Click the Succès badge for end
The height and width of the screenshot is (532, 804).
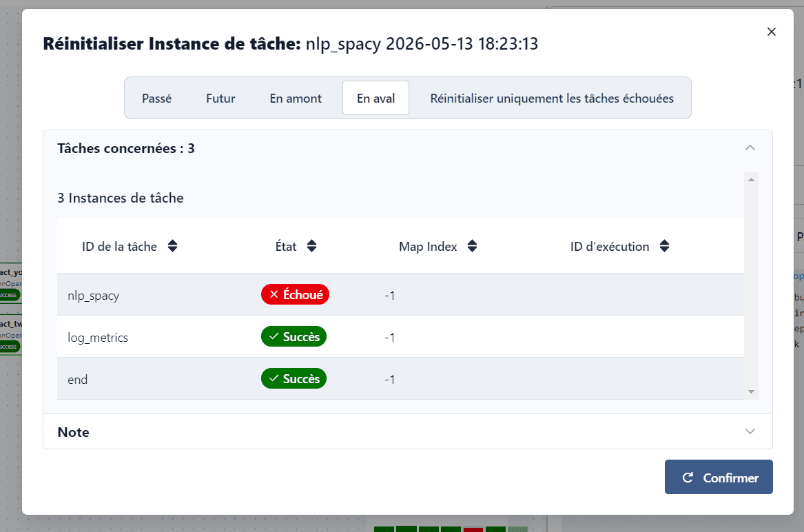pyautogui.click(x=293, y=378)
